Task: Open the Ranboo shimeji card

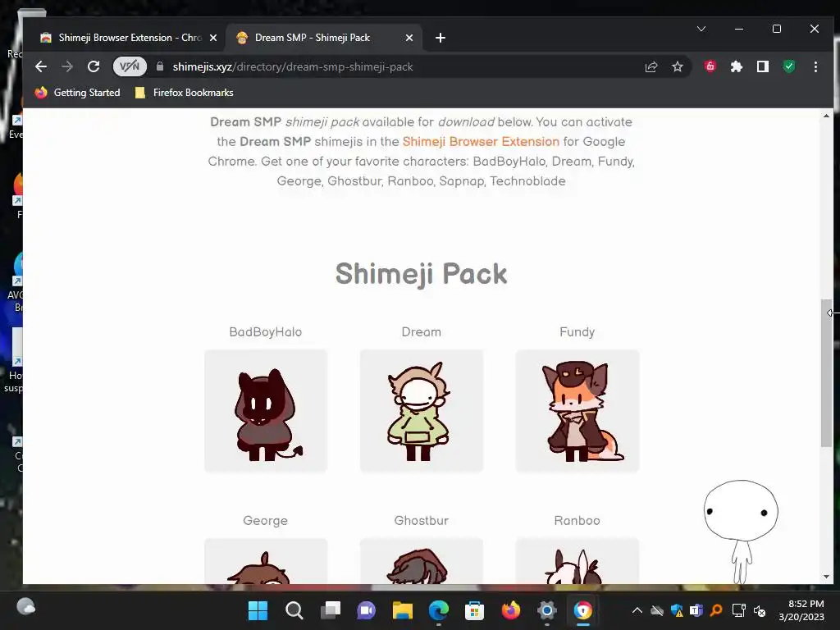Action: click(x=577, y=561)
